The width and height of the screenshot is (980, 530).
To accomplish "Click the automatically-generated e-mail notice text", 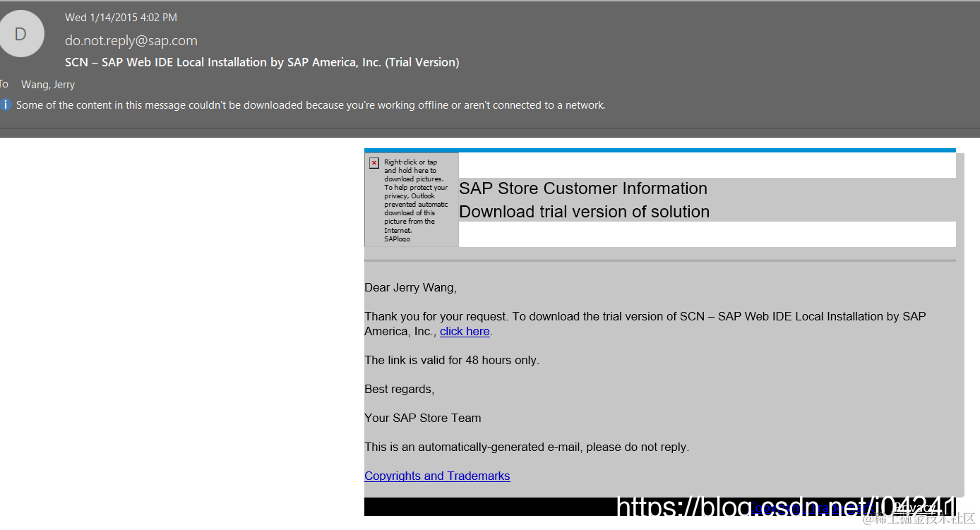I will click(x=527, y=447).
